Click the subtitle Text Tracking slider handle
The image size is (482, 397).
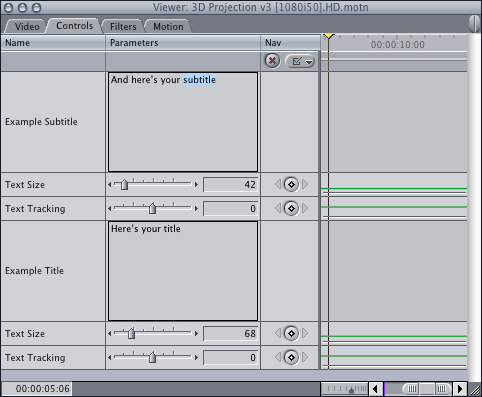[152, 208]
